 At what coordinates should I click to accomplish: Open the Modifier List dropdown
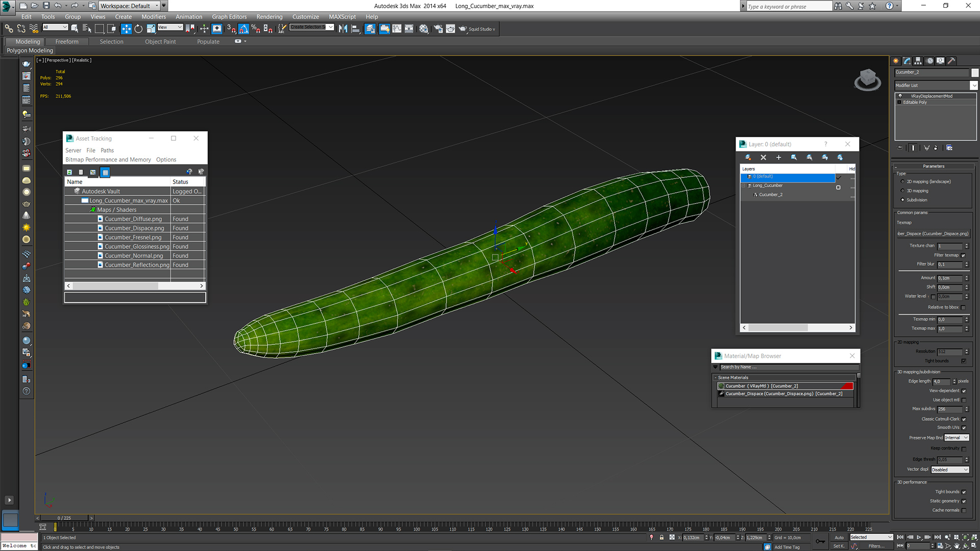pyautogui.click(x=974, y=85)
